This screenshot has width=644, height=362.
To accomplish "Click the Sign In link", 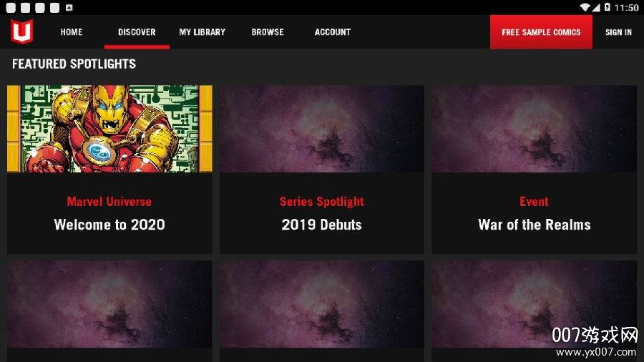I will point(618,32).
